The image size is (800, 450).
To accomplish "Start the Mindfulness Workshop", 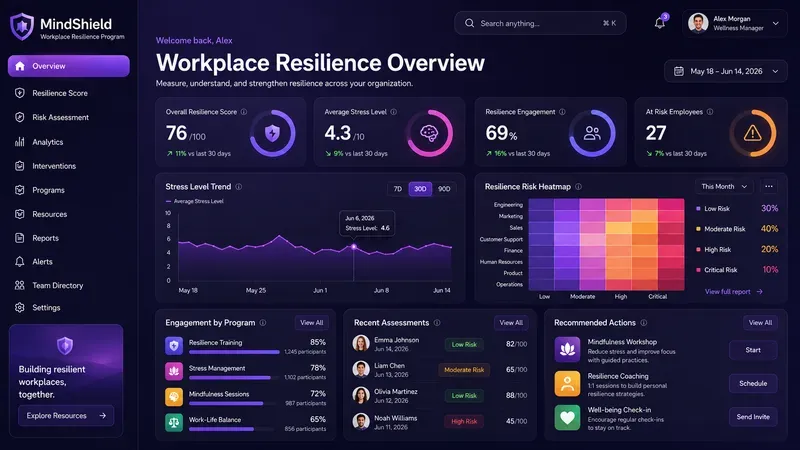I will (x=753, y=350).
